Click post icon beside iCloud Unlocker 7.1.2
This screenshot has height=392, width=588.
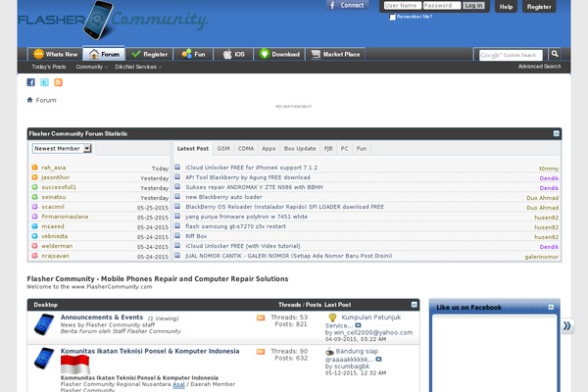(x=177, y=167)
